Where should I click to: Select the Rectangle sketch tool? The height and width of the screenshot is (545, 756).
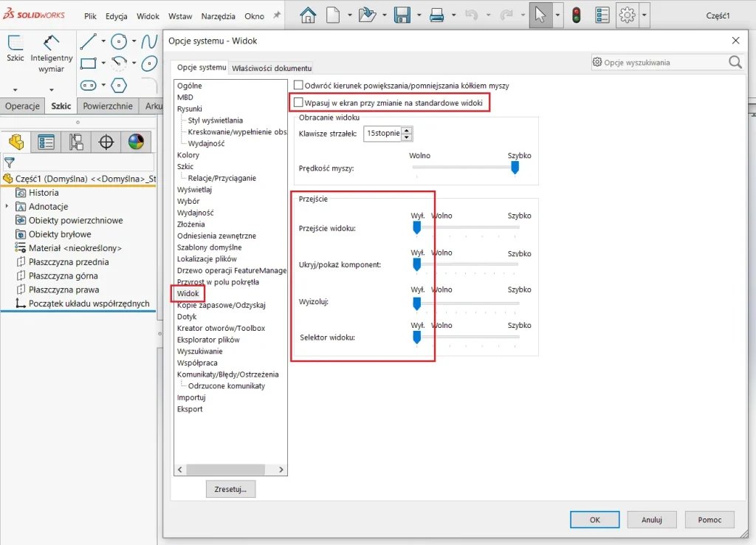[x=89, y=64]
